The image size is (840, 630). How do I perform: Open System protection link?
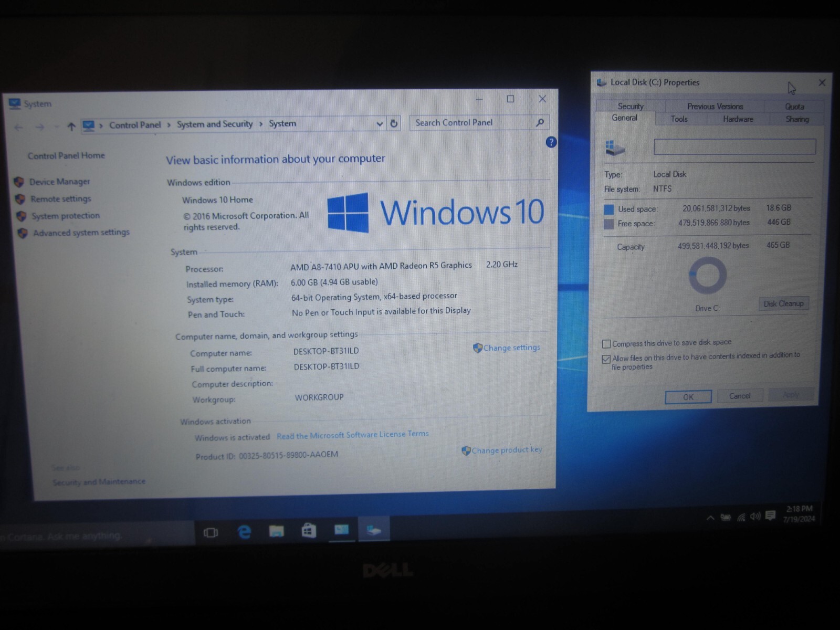point(65,216)
